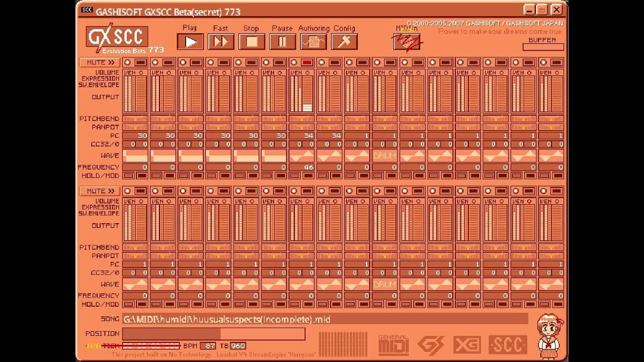Click the upper bank DRUM wave box
This screenshot has height=362, width=644.
385,155
